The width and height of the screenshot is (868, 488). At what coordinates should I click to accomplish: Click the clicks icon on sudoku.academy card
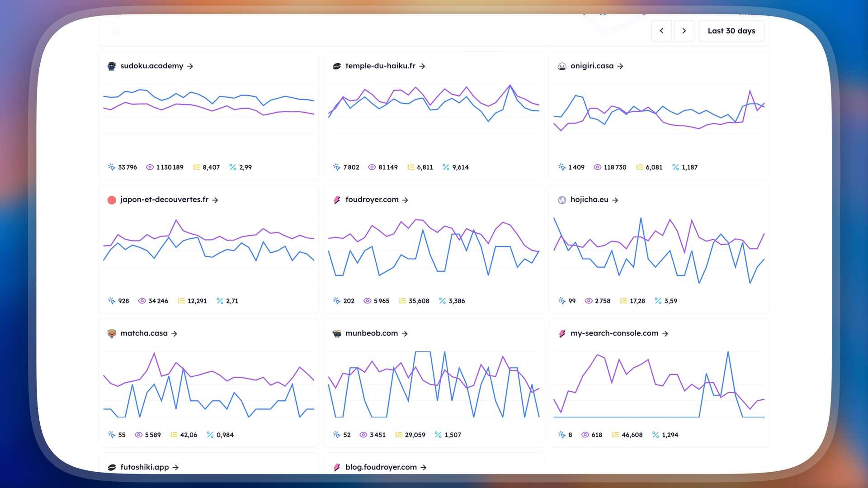(x=111, y=167)
